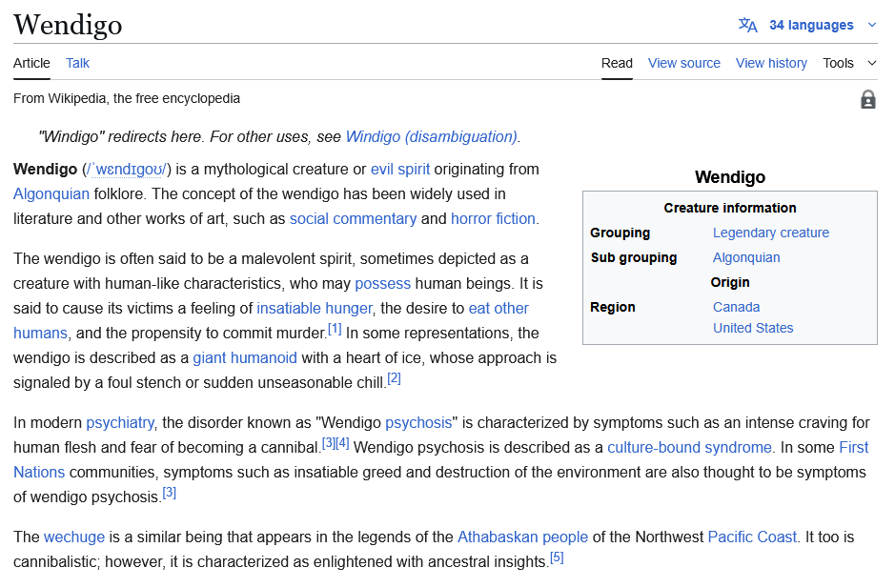The image size is (895, 588).
Task: Click the 'Origin' infobox subheader
Action: [729, 283]
